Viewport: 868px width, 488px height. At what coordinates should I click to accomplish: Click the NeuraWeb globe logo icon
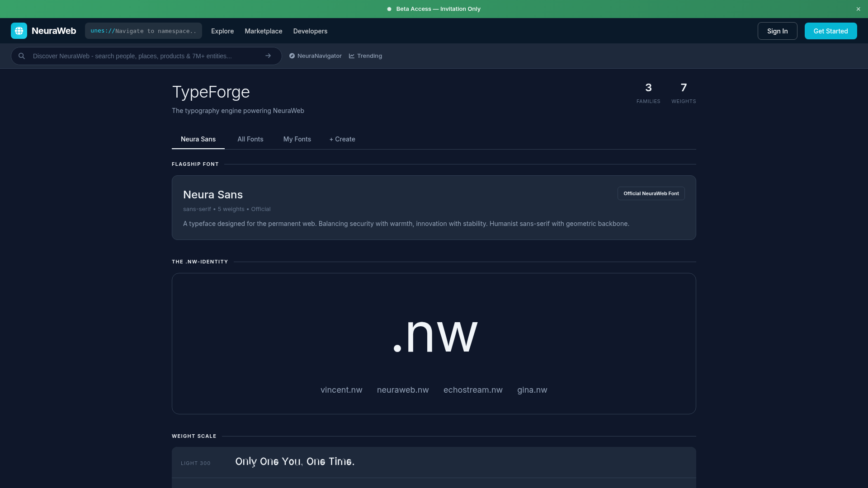pos(19,31)
